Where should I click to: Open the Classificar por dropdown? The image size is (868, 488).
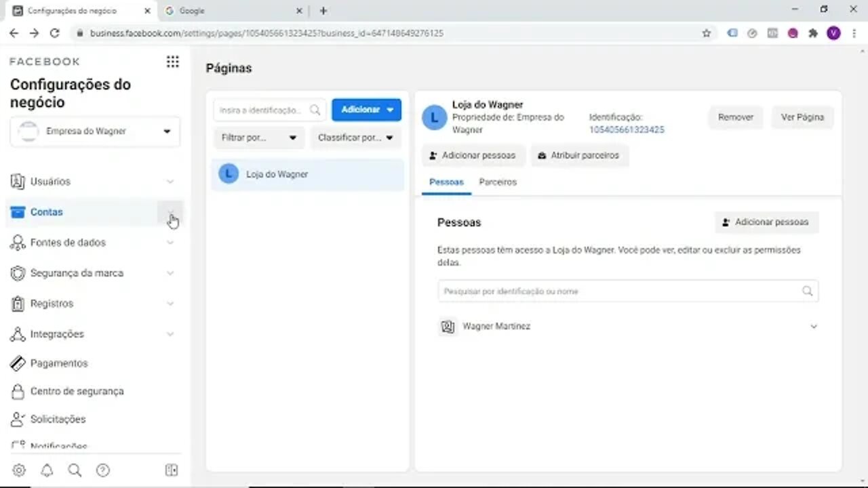coord(355,138)
